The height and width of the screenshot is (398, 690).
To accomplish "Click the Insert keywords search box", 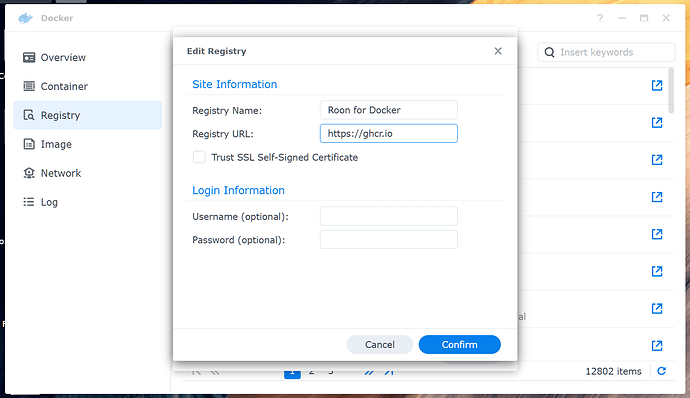I will pyautogui.click(x=606, y=52).
